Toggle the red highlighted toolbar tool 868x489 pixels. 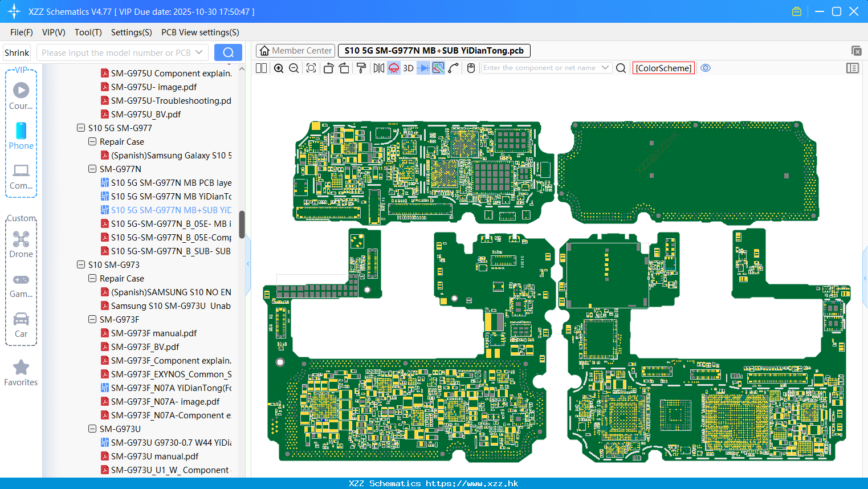(394, 68)
